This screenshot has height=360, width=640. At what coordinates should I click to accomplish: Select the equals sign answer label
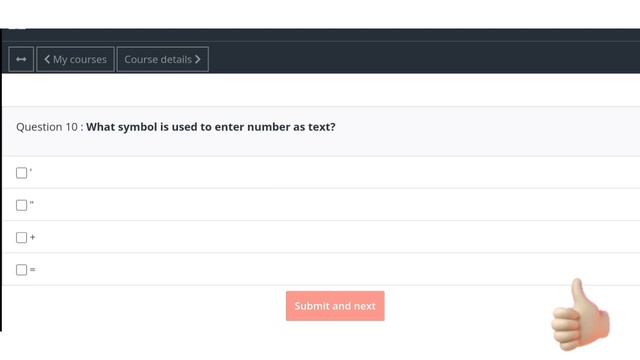33,269
